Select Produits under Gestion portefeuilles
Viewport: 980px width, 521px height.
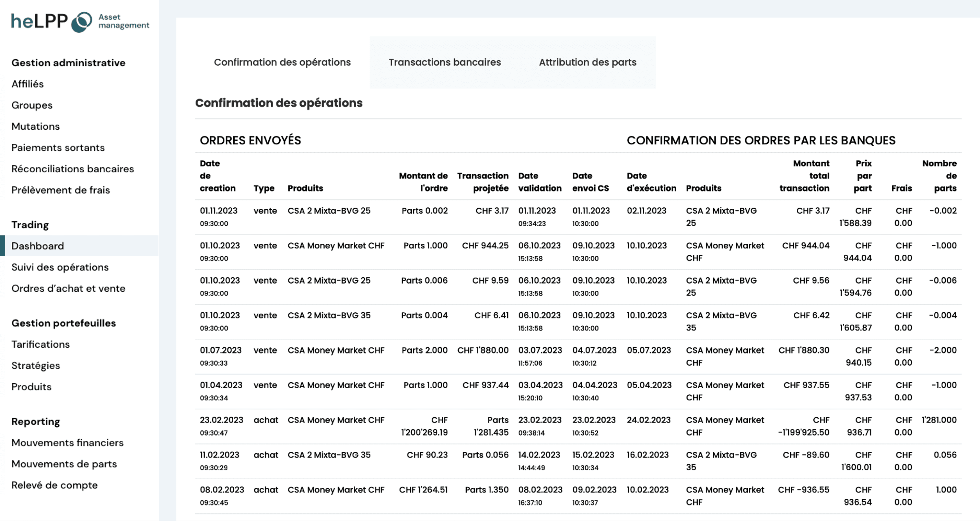tap(31, 387)
